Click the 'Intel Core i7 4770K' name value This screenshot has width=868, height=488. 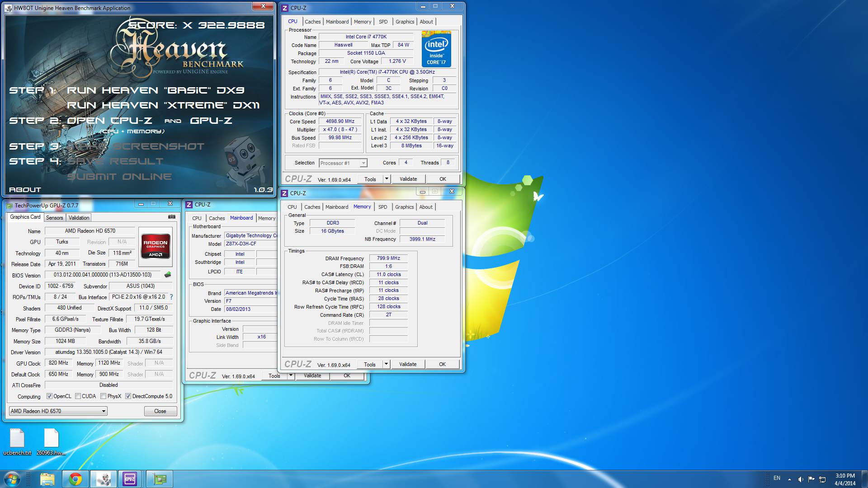click(366, 37)
